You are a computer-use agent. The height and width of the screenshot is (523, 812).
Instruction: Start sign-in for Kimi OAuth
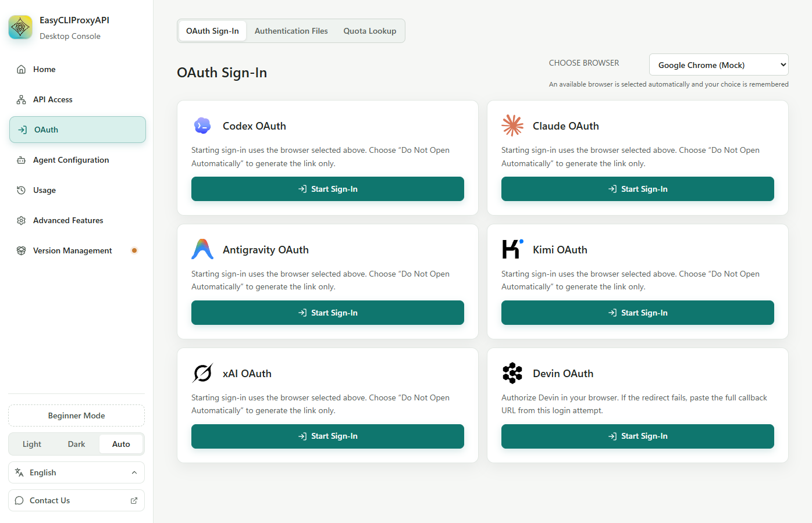[638, 313]
